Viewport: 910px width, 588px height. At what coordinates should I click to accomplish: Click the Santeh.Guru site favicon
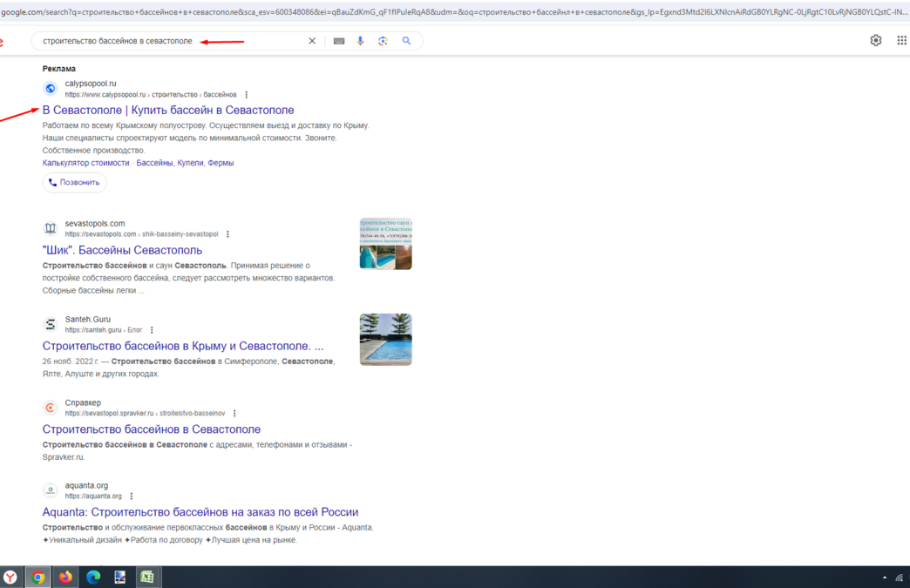click(x=51, y=323)
